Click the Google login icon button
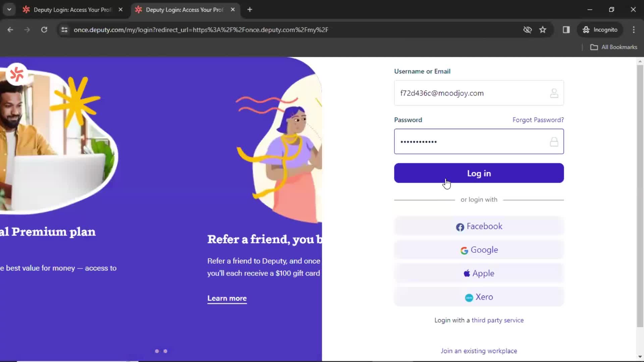This screenshot has height=362, width=644. point(464,250)
